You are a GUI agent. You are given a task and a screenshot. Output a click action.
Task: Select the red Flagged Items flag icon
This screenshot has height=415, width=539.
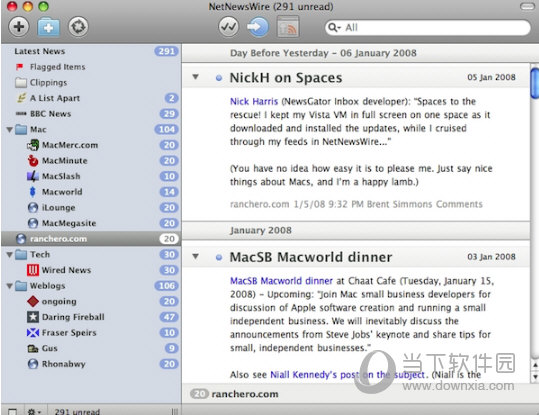coord(20,67)
